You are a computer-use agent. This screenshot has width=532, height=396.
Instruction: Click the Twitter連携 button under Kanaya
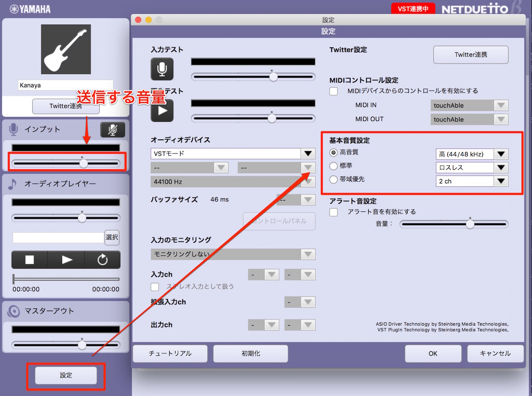(66, 106)
